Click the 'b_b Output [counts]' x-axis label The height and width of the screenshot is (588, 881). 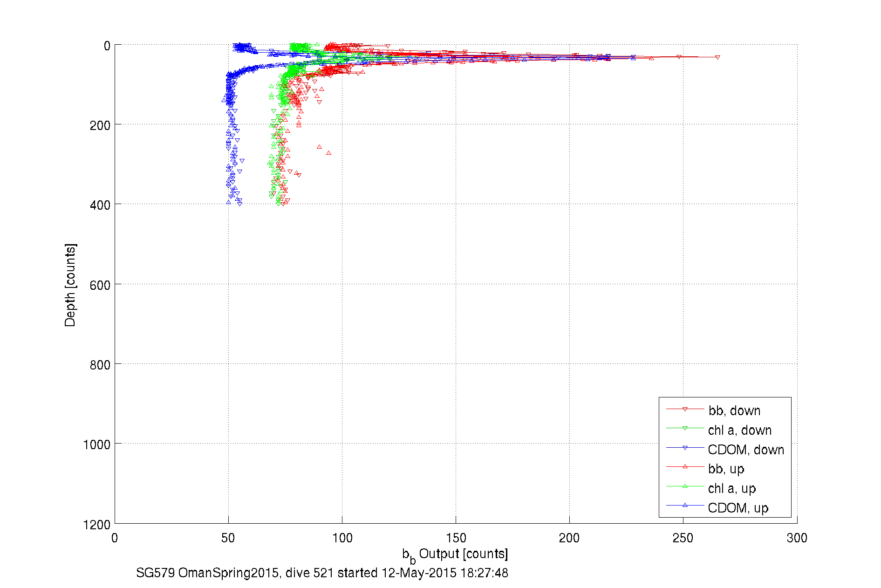[455, 554]
